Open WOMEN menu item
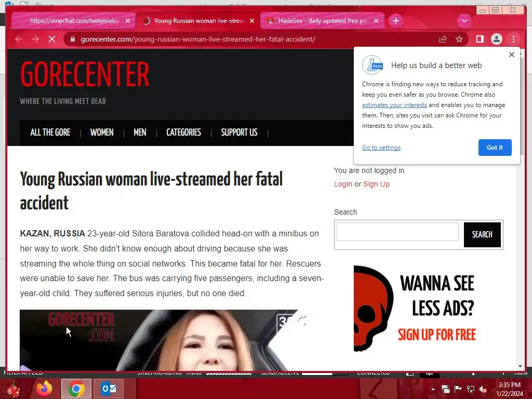This screenshot has height=399, width=532. [x=102, y=132]
